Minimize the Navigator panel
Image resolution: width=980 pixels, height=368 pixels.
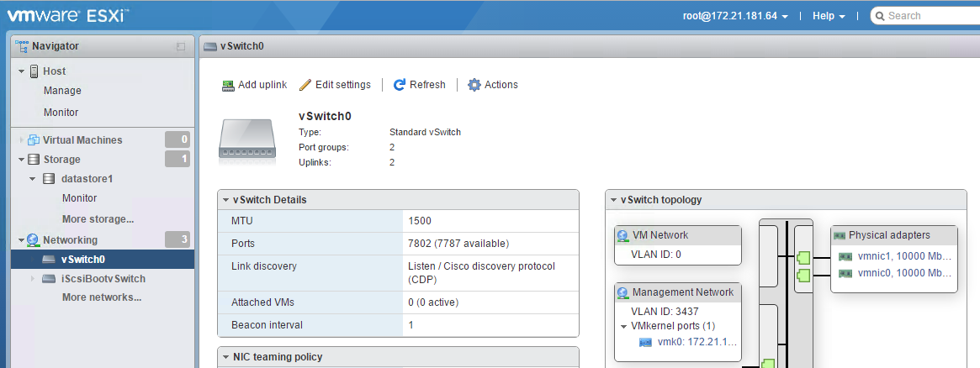click(181, 46)
